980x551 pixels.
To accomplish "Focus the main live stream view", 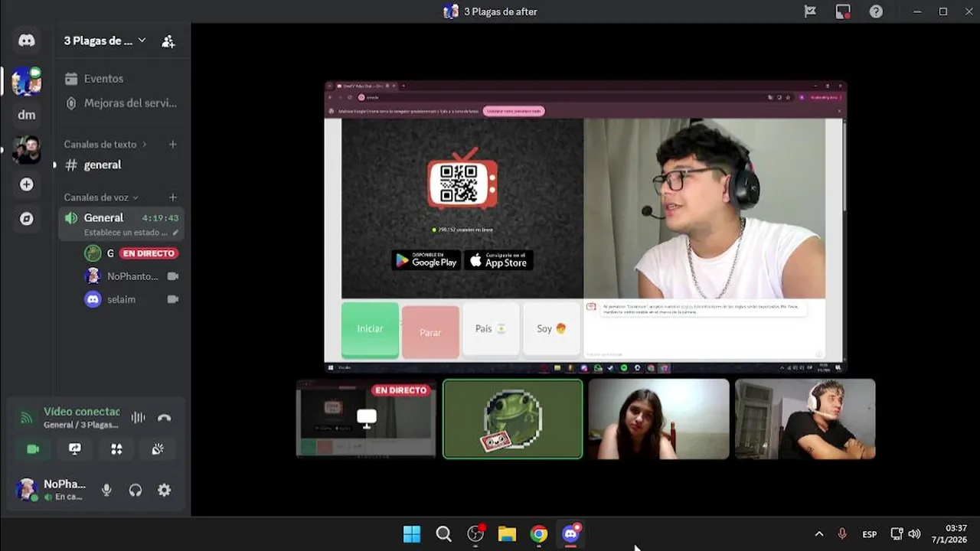I will 586,227.
